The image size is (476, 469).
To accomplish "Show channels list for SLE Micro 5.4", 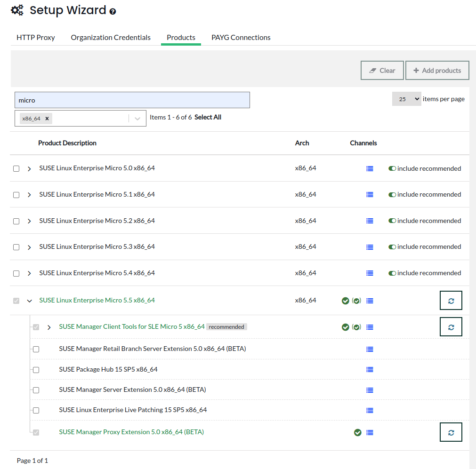I will [370, 273].
